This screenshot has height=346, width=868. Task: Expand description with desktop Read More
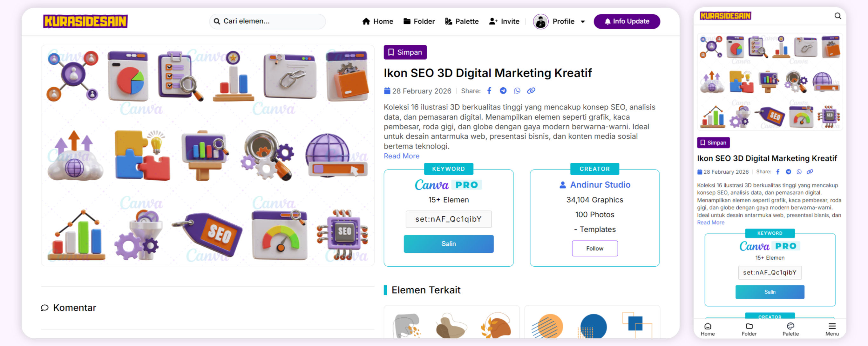[x=401, y=156]
